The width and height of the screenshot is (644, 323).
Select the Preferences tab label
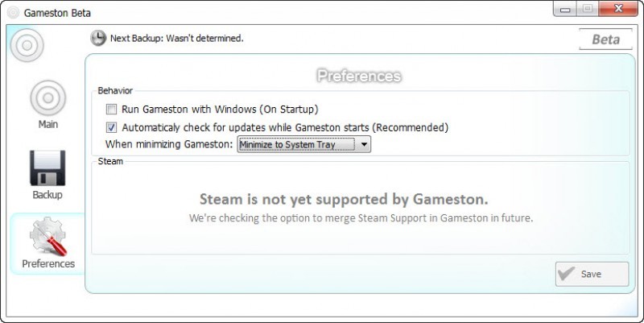tap(48, 263)
